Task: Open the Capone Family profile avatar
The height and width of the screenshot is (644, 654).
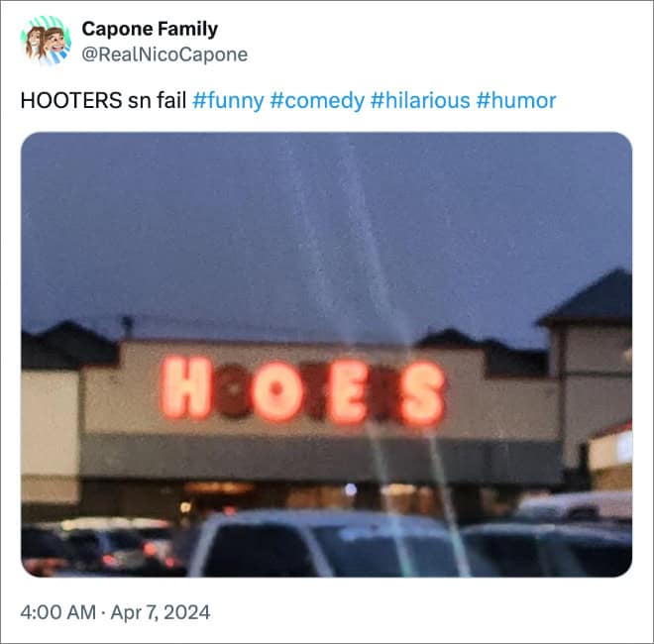Action: [x=46, y=41]
